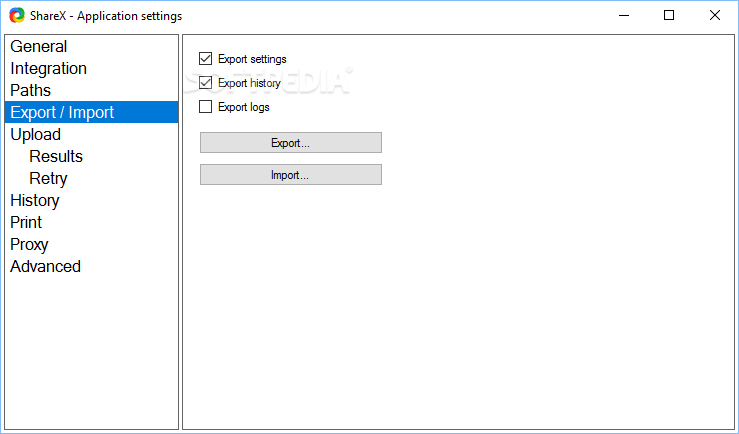Viewport: 739px width, 434px height.
Task: Maximize the Application settings window
Action: tap(669, 16)
